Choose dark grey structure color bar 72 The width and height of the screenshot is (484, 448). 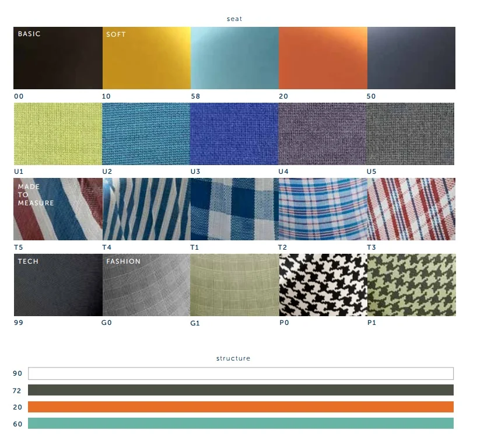point(241,390)
